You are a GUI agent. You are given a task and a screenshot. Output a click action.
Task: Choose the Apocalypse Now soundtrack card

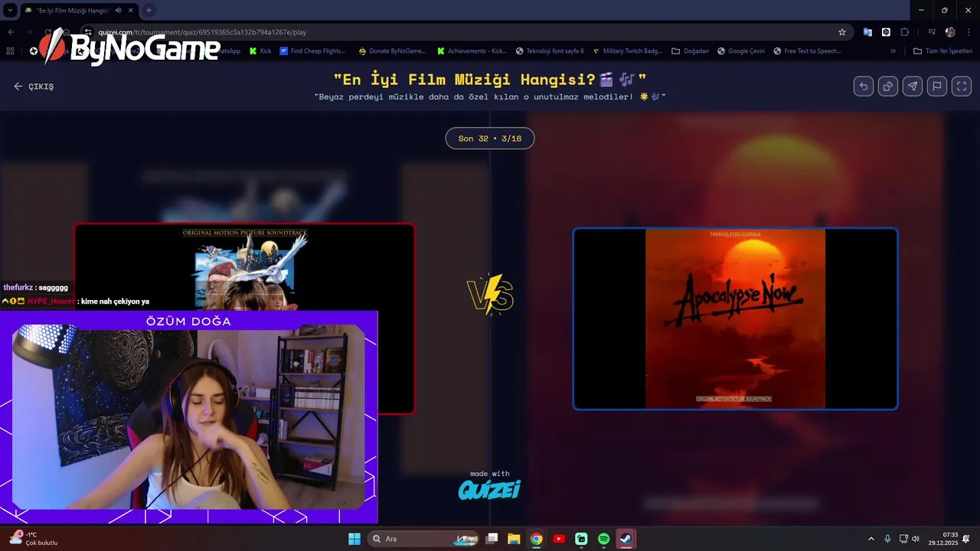click(x=735, y=318)
